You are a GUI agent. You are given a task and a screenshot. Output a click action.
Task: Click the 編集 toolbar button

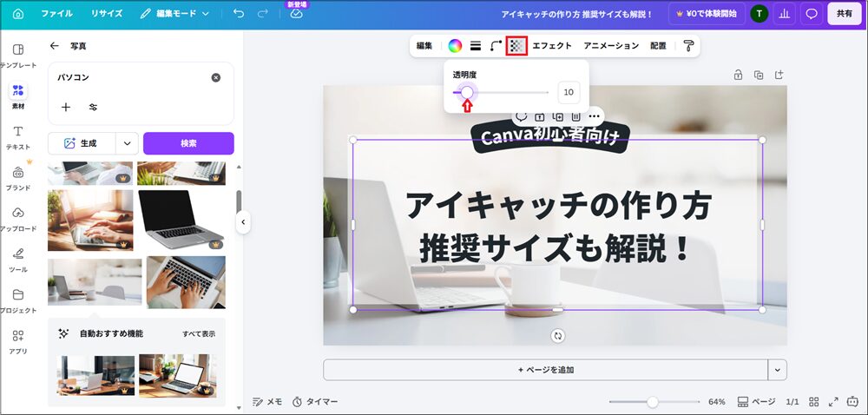click(x=424, y=46)
